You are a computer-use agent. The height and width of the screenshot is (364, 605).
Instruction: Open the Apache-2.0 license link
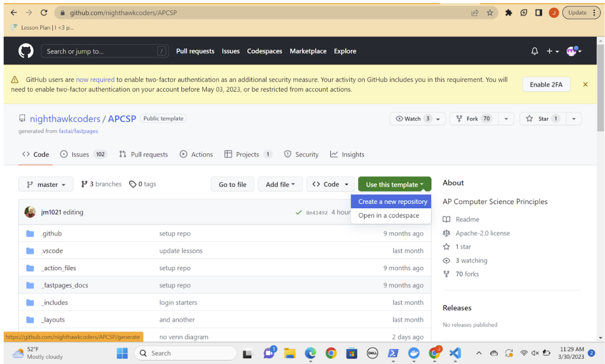476,233
